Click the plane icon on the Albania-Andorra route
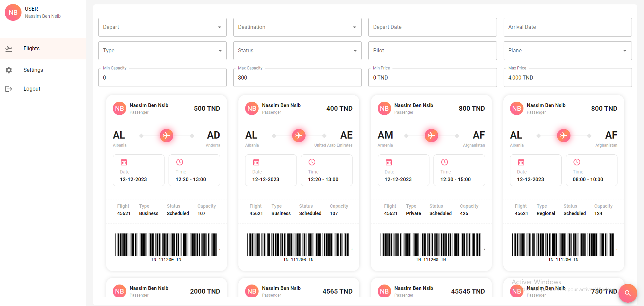 (x=166, y=135)
